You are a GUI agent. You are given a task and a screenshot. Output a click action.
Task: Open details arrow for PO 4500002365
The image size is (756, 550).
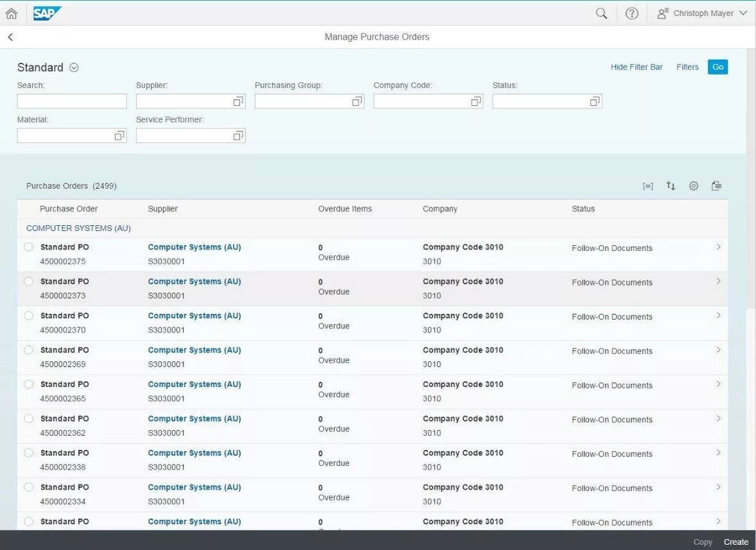click(718, 384)
